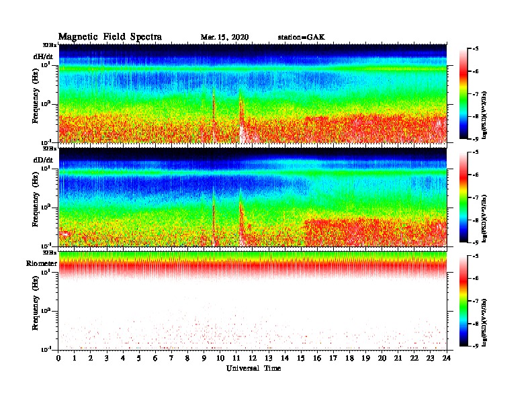The image size is (532, 411).
Task: Click the "13" hour tick label
Action: point(269,359)
